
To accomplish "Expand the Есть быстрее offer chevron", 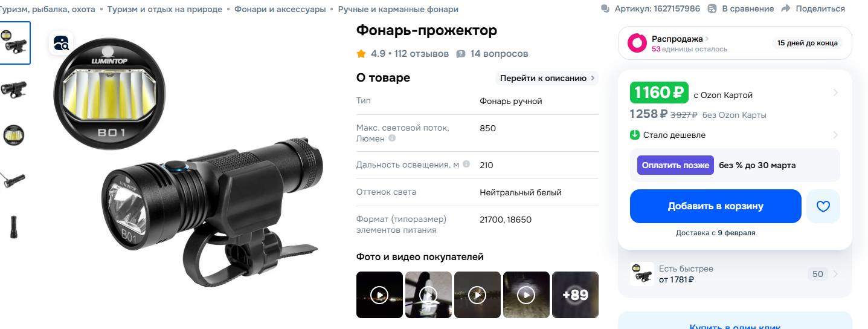I will tap(835, 274).
